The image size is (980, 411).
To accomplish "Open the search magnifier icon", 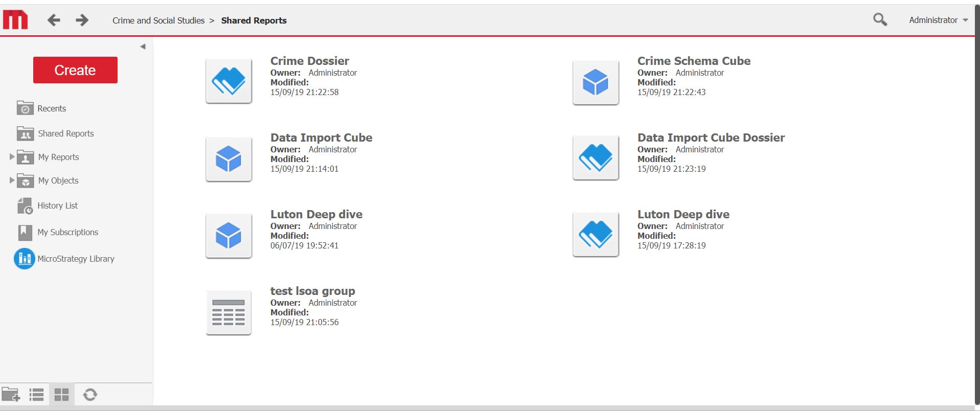I will pos(879,20).
